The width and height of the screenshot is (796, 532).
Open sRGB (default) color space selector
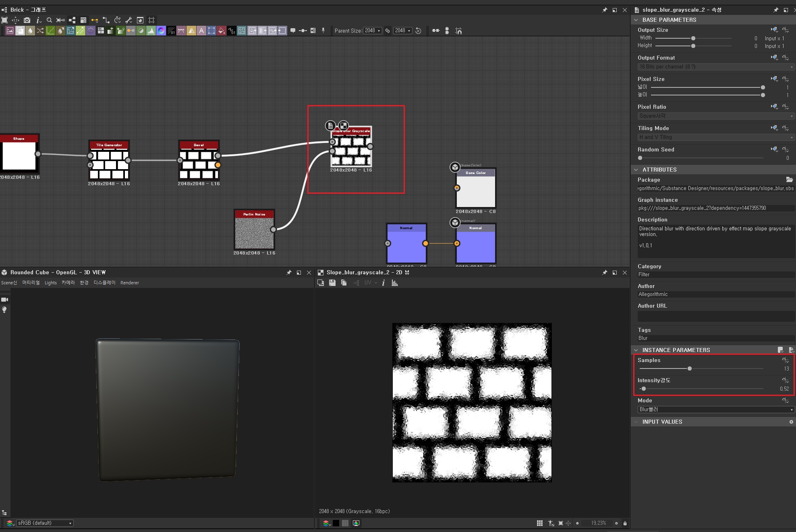tap(44, 523)
